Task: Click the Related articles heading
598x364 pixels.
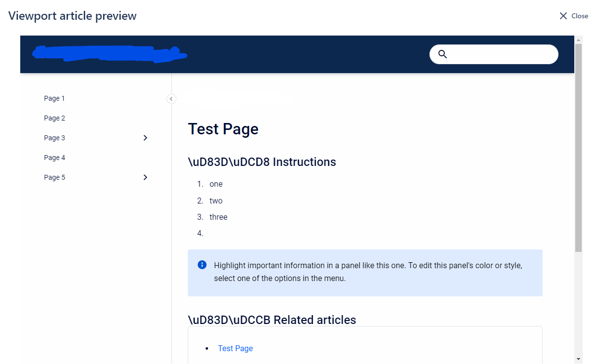Action: pyautogui.click(x=272, y=320)
